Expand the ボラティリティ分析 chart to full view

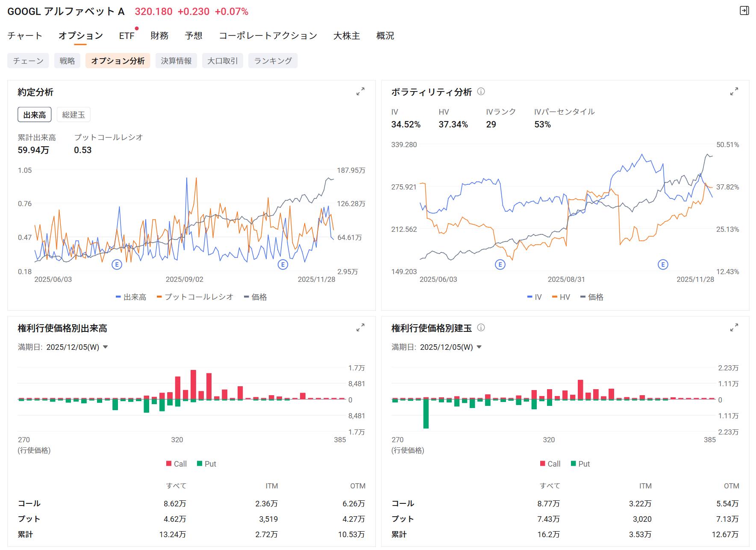point(734,92)
